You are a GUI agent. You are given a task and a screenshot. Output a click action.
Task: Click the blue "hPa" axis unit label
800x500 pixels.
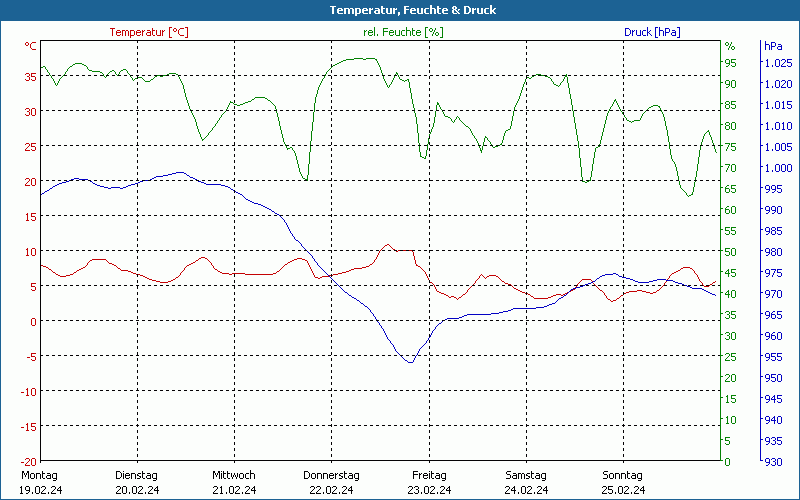[x=773, y=46]
